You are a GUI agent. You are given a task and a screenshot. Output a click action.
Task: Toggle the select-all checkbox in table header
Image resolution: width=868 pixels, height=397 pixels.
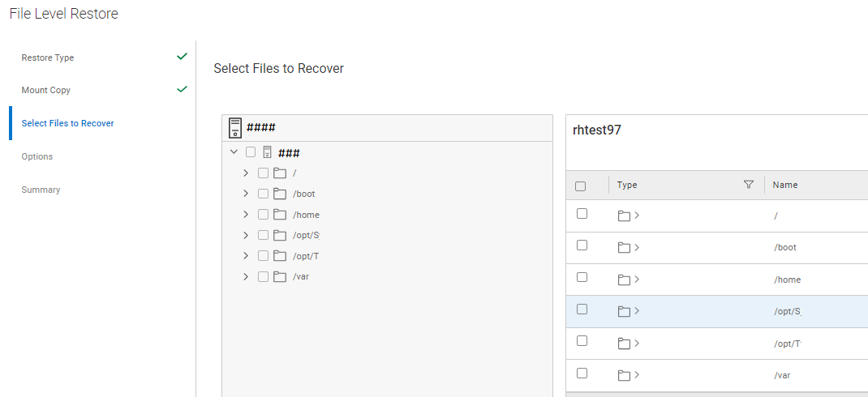click(x=580, y=186)
